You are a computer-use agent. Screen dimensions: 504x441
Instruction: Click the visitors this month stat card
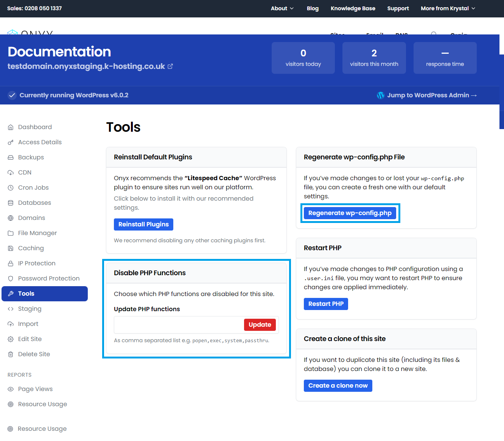(x=374, y=58)
